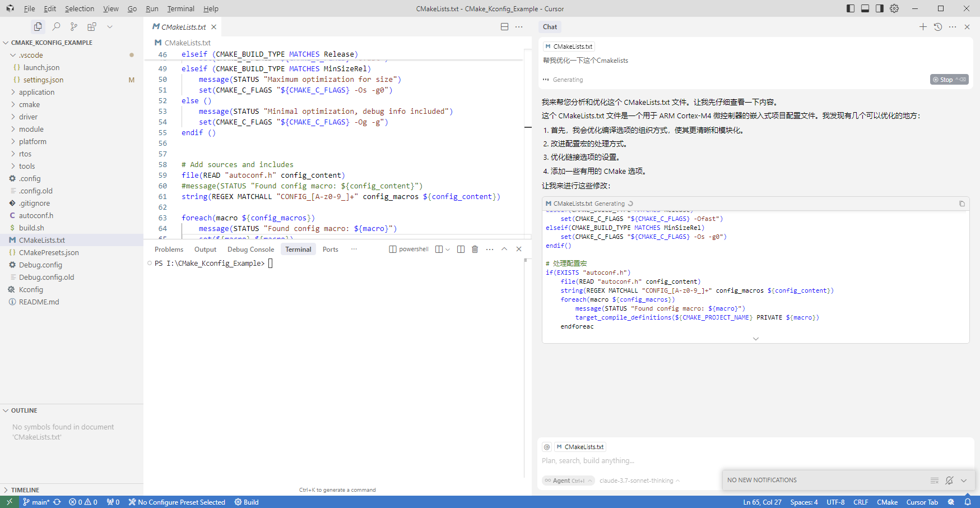The image size is (980, 508).
Task: Expand the additional views chevron in sidebar
Action: tap(110, 26)
